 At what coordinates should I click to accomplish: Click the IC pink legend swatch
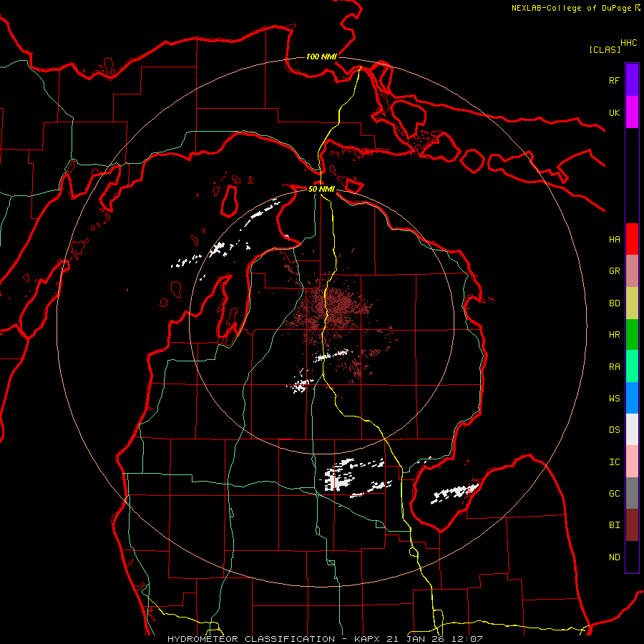coord(632,462)
